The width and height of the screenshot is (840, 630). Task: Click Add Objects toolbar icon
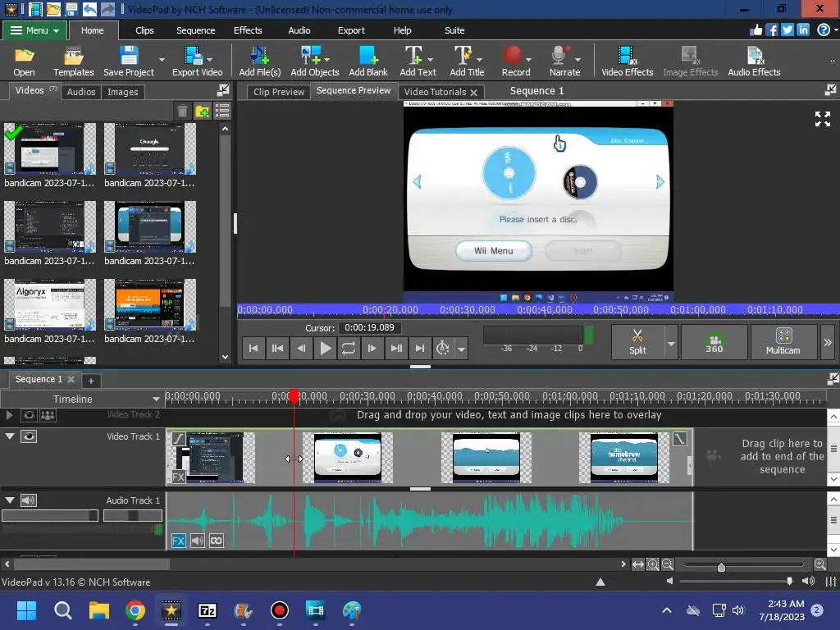pos(314,61)
